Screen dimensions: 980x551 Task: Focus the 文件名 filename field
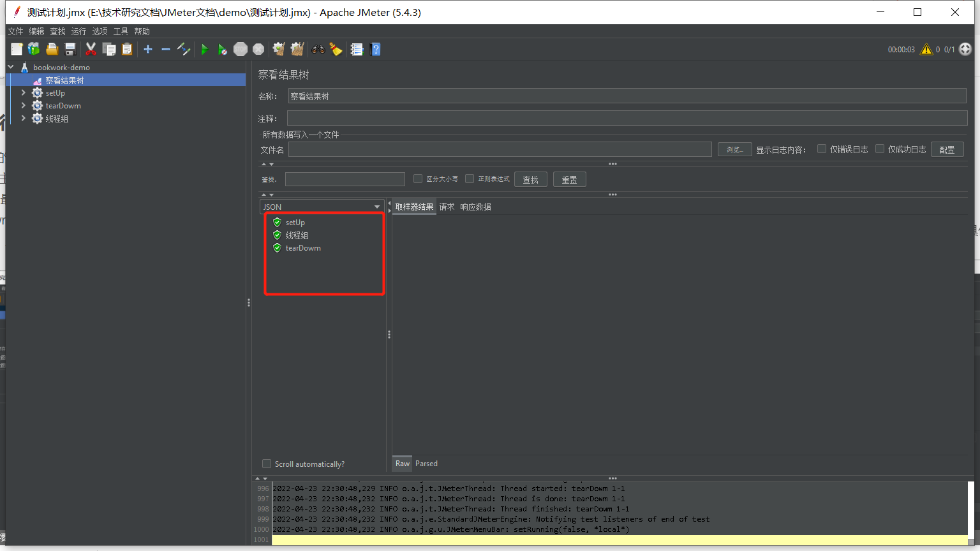[x=500, y=149]
